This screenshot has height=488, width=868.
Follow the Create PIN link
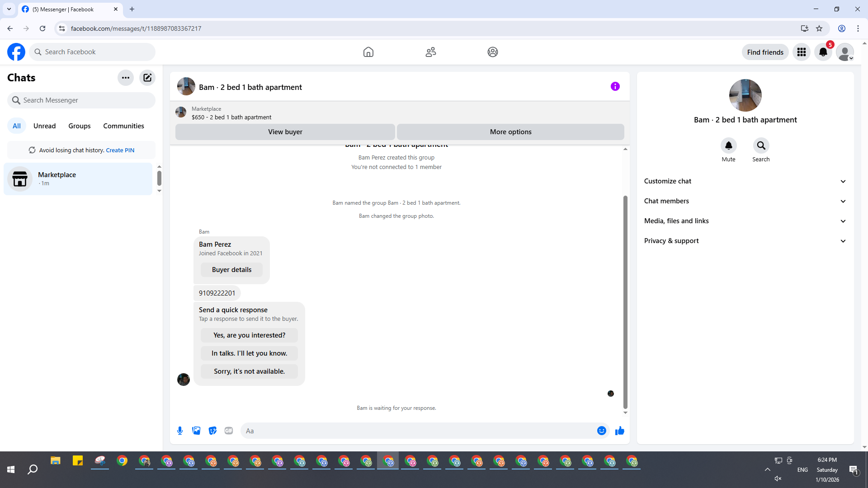[x=120, y=150]
